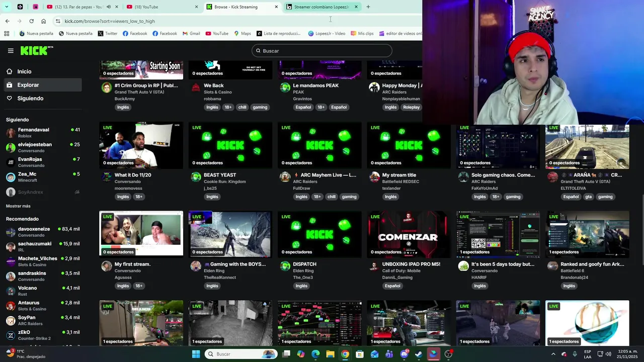Open sandraskins avatar in Recomendado
Image resolution: width=644 pixels, height=362 pixels.
(11, 276)
